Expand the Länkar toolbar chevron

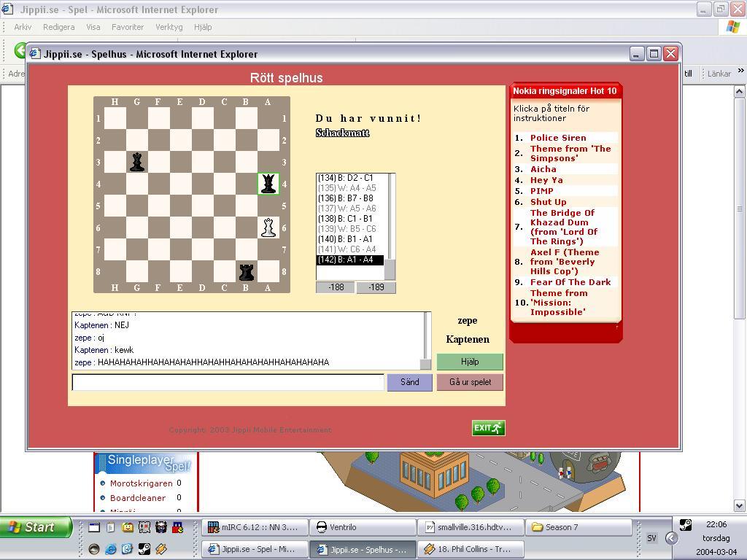[x=741, y=71]
